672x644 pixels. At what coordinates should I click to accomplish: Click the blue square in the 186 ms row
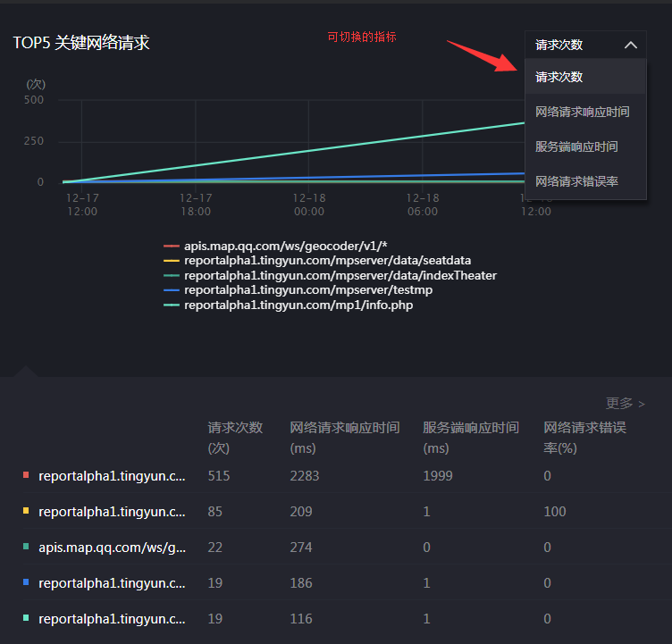pyautogui.click(x=26, y=582)
